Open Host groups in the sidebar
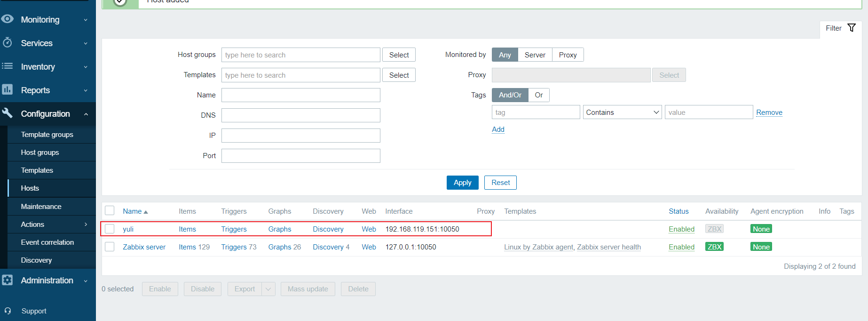 [40, 152]
